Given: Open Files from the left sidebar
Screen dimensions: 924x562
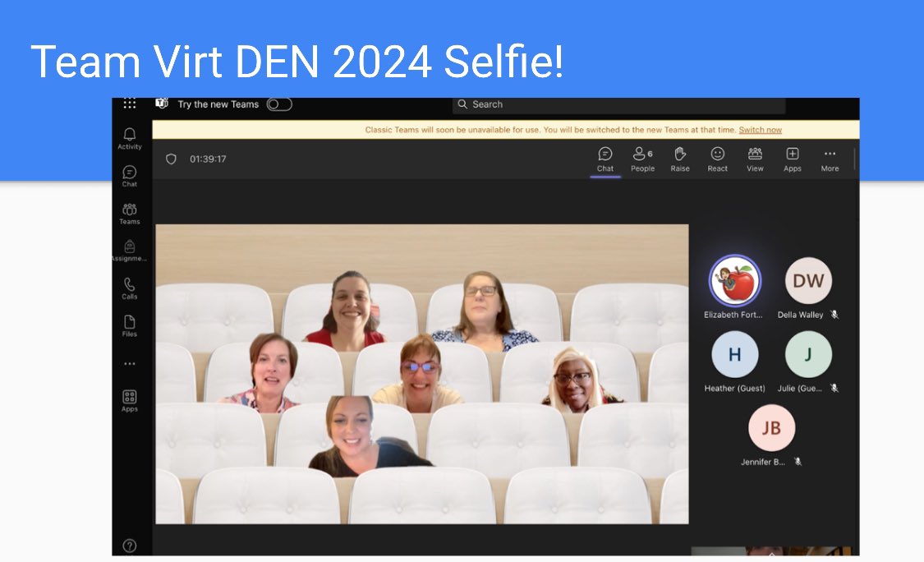Looking at the screenshot, I should [x=129, y=325].
